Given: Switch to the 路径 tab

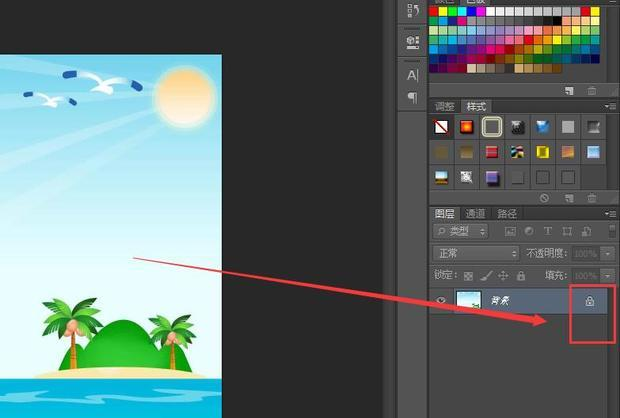Looking at the screenshot, I should pos(508,213).
